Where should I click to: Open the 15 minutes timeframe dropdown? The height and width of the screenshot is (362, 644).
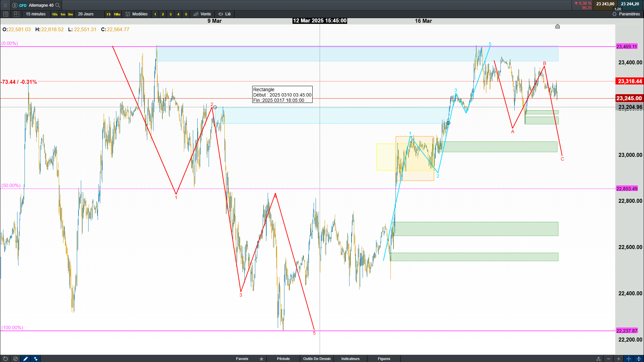(x=36, y=14)
